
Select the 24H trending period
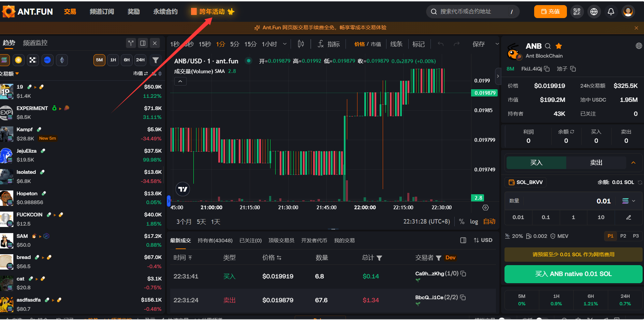click(140, 60)
